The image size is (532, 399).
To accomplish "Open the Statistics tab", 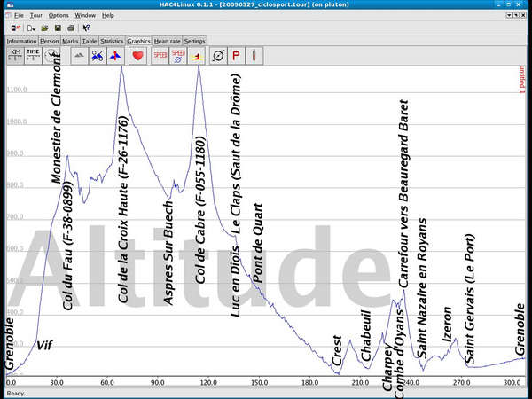I will point(112,41).
